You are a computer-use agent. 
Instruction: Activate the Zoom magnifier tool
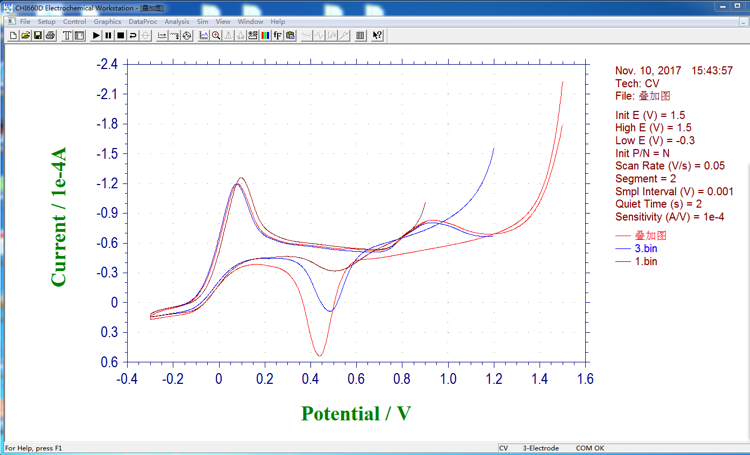[x=216, y=35]
